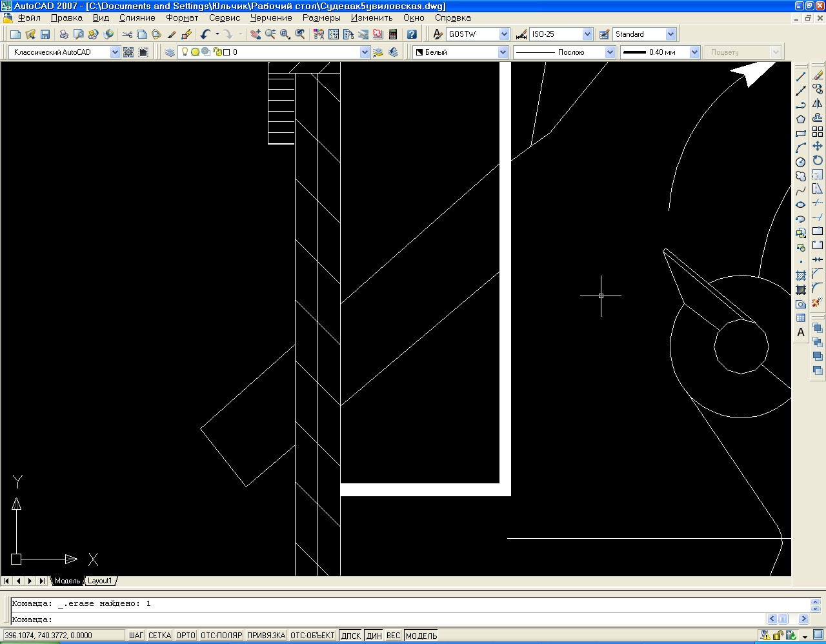
Task: Activate the Hatch tool
Action: pyautogui.click(x=801, y=276)
